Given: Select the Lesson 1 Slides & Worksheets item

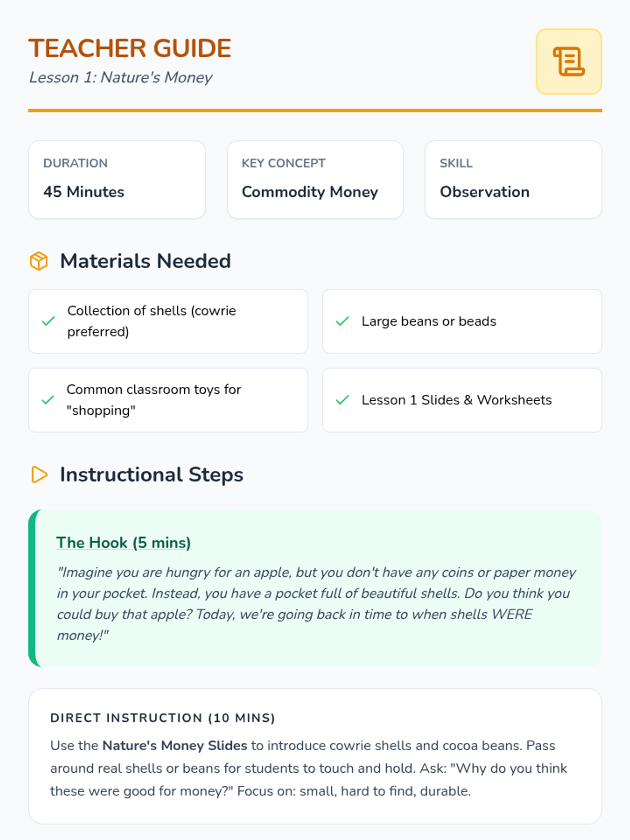Looking at the screenshot, I should click(462, 400).
